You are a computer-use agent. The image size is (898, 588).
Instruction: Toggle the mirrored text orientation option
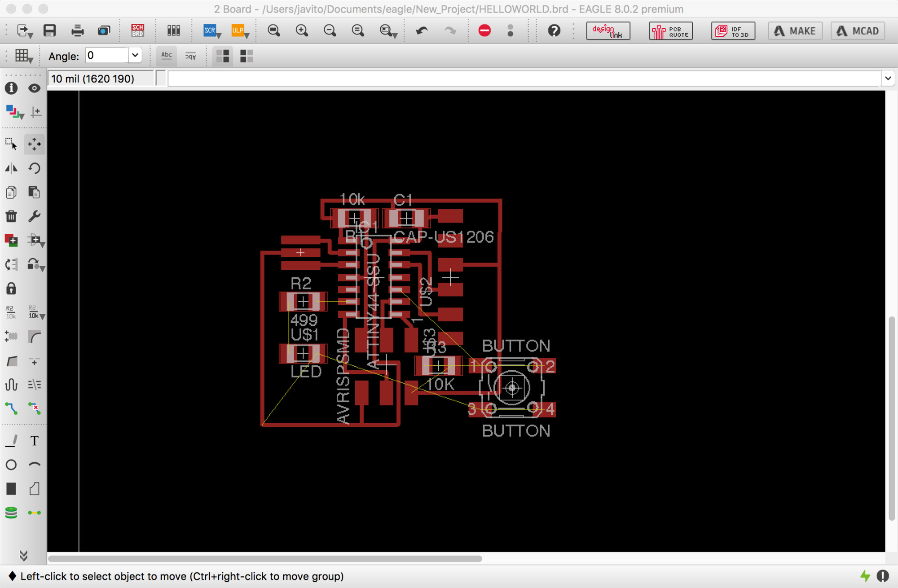click(191, 56)
